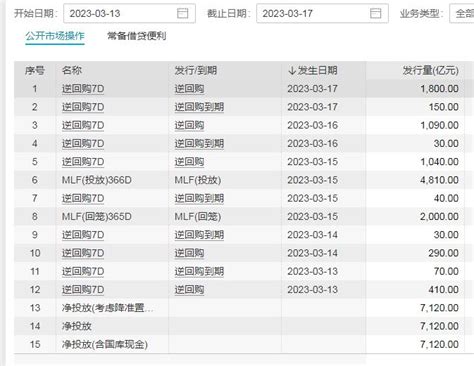Open 逆回购7D link in row 12
Screen dimensions: 474x366
click(x=83, y=290)
